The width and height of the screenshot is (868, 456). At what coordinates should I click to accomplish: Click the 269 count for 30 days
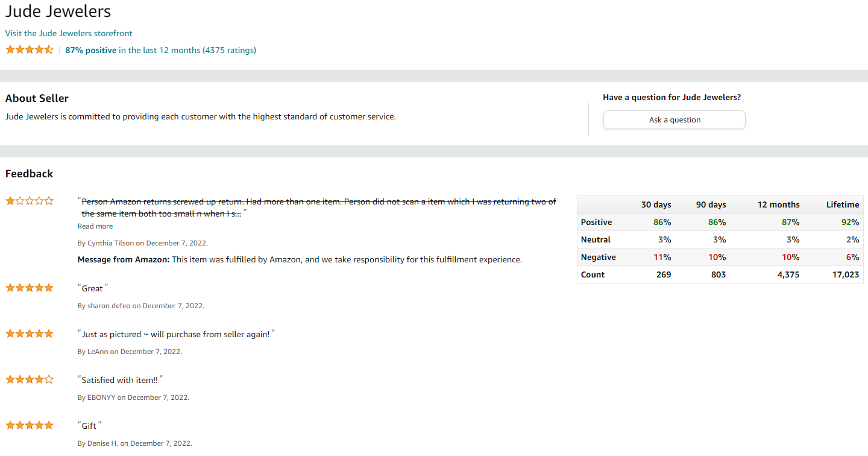(664, 274)
